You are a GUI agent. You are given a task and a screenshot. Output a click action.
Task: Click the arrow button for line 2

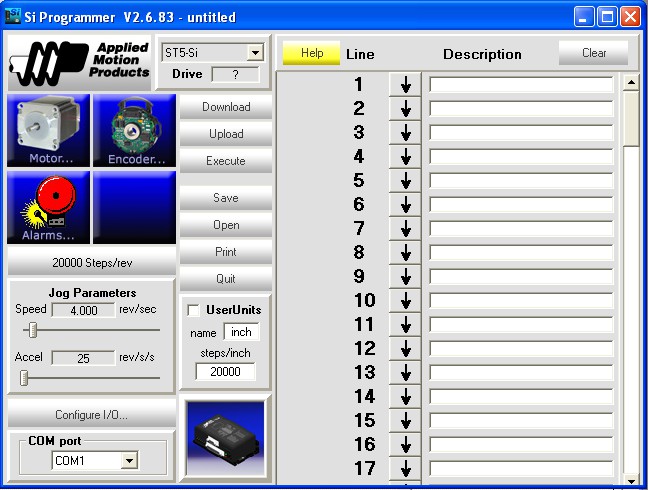click(x=405, y=109)
